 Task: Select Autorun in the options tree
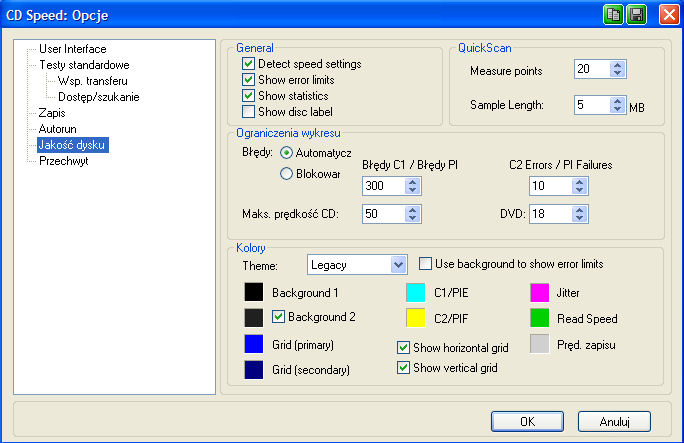[x=58, y=129]
